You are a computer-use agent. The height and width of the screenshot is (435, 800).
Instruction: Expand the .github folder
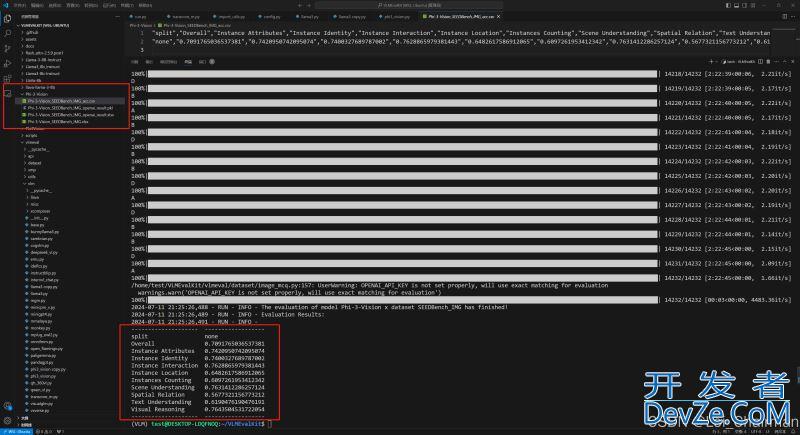click(32, 32)
